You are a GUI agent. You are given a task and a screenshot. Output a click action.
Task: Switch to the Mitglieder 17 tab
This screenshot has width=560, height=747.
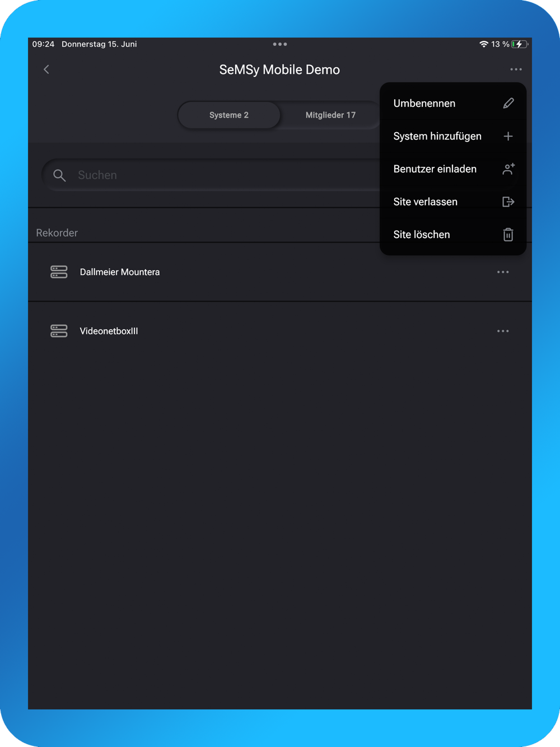point(330,115)
